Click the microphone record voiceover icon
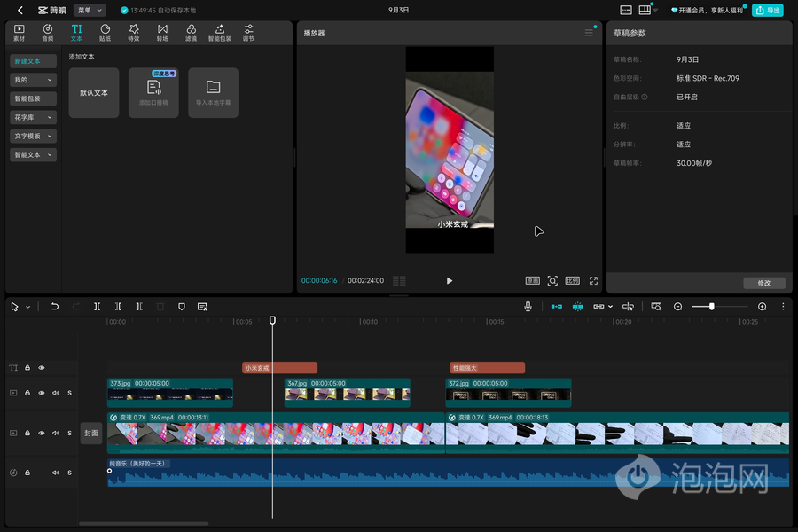The height and width of the screenshot is (532, 798). point(528,307)
